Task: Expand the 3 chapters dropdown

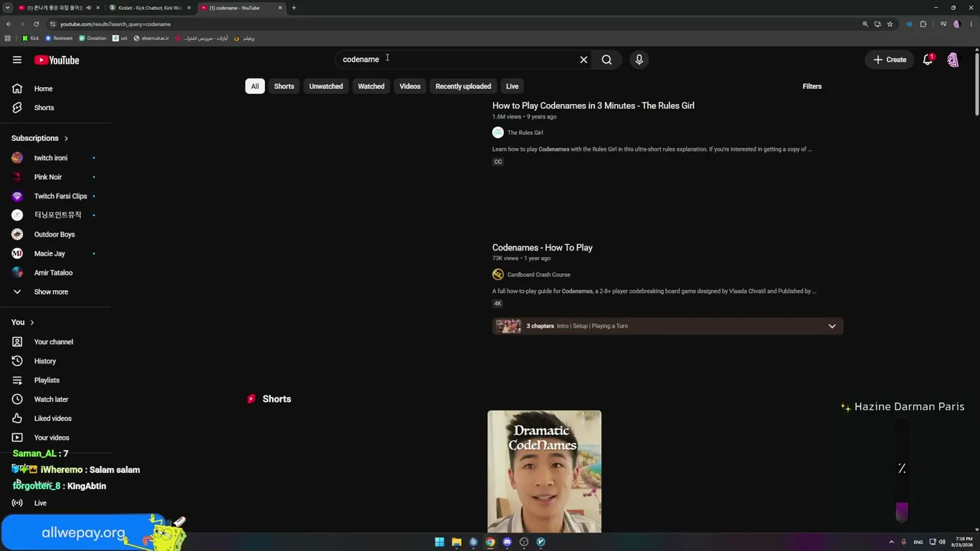Action: [x=832, y=326]
